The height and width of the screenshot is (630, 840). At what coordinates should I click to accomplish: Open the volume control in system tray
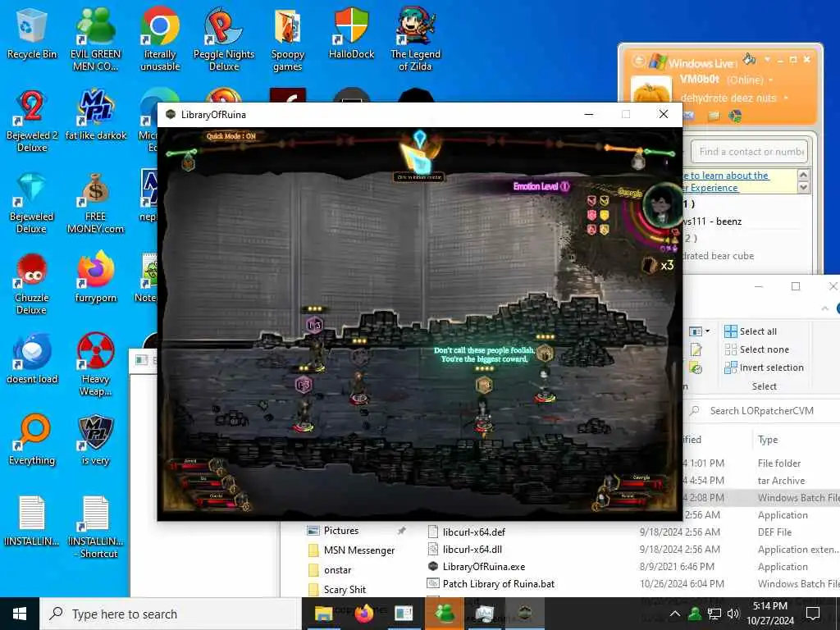coord(733,614)
